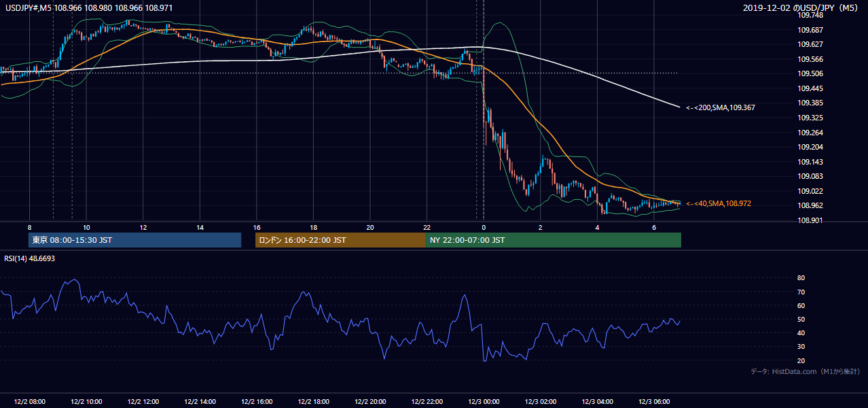Click price level 108.901 on the axis
868x408 pixels.
[x=810, y=220]
